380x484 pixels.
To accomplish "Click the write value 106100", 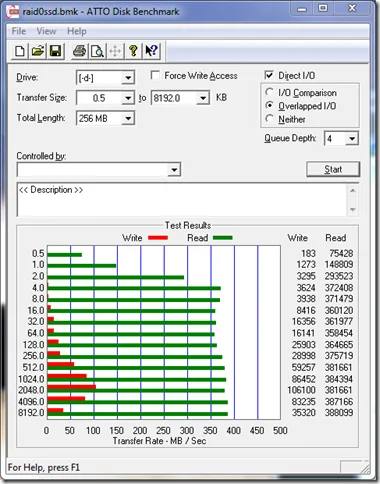I will pyautogui.click(x=301, y=390).
